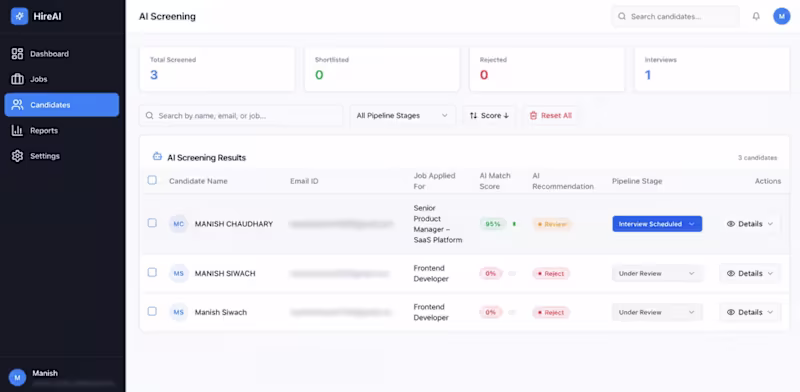
Task: Click the magnifier icon in header search
Action: tap(622, 16)
